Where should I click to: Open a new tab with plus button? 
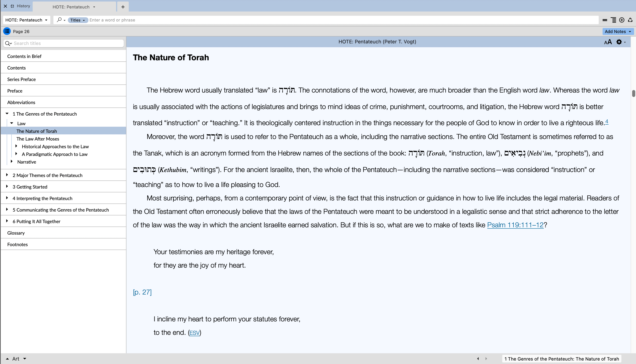coord(123,7)
